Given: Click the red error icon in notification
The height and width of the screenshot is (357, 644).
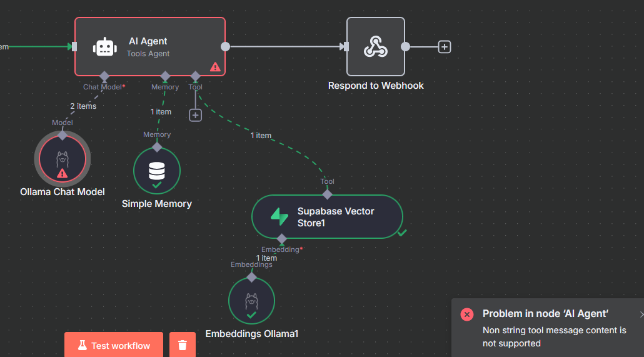Looking at the screenshot, I should [467, 314].
